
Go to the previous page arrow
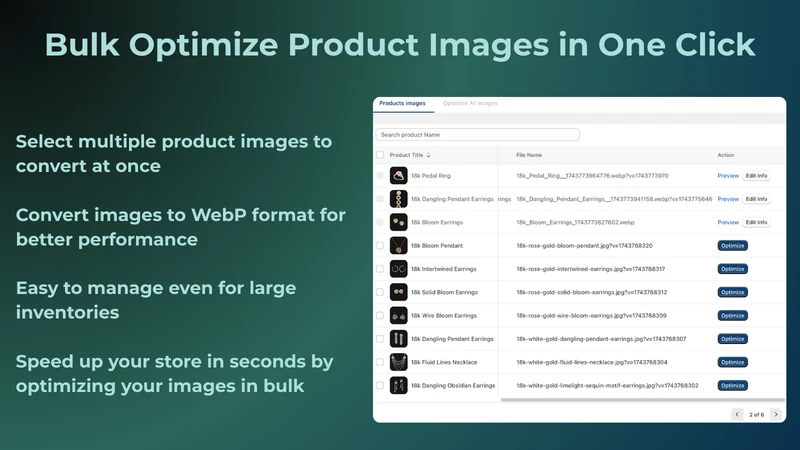pos(737,414)
